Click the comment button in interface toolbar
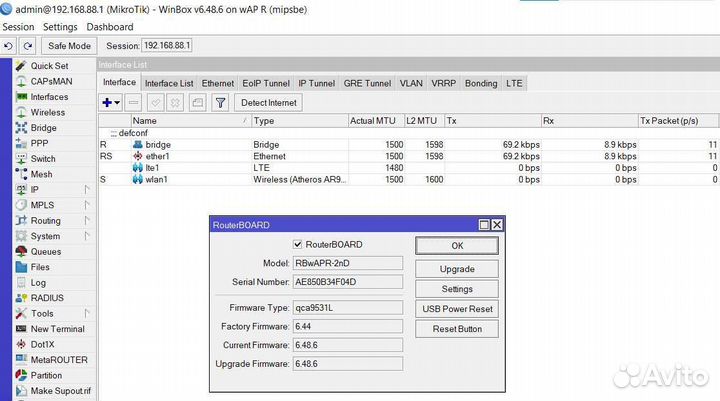 pos(197,102)
